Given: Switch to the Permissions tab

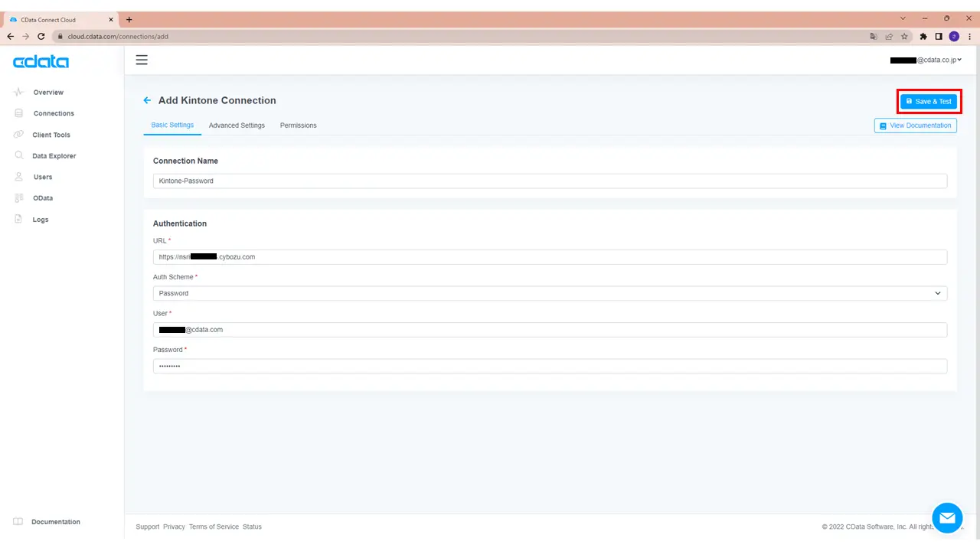Looking at the screenshot, I should 298,126.
